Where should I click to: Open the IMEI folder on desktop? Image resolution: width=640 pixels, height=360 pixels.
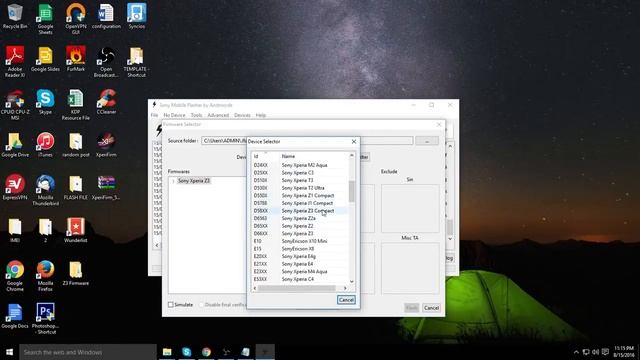point(15,230)
